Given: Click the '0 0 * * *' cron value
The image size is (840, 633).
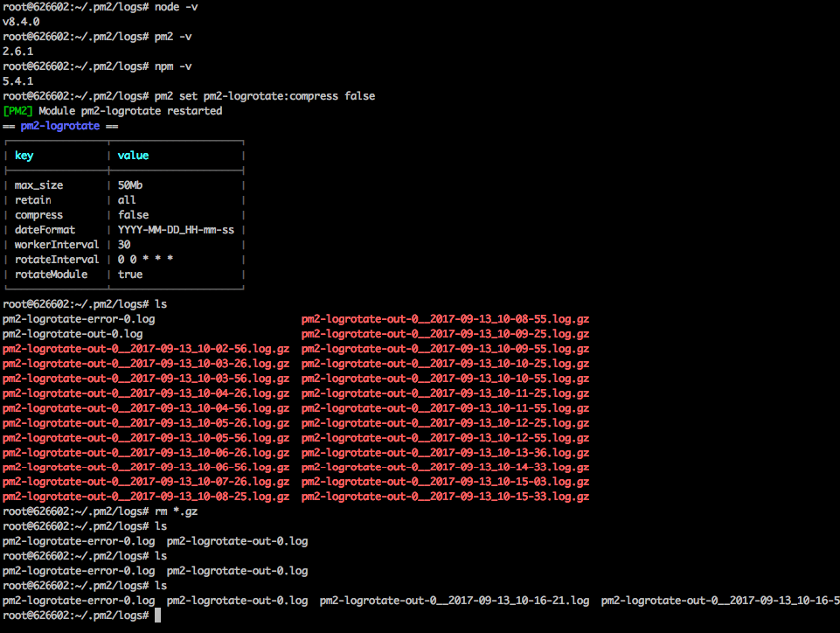Looking at the screenshot, I should (145, 260).
